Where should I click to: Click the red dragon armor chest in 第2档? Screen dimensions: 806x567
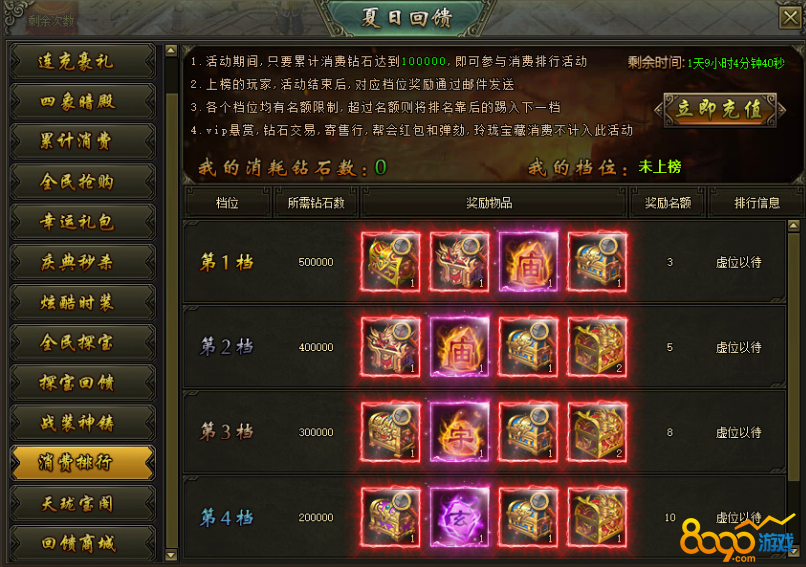(x=391, y=347)
